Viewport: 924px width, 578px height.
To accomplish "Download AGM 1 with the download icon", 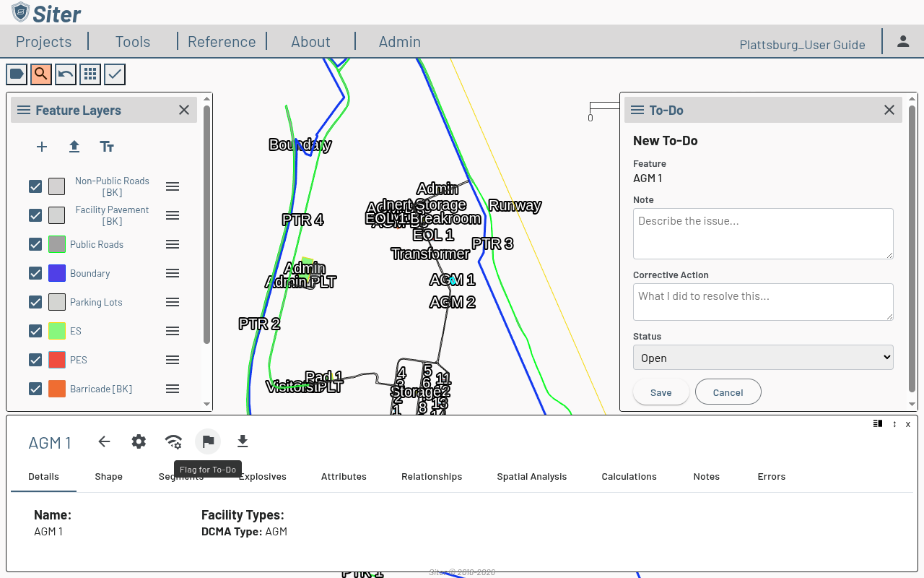I will click(243, 441).
